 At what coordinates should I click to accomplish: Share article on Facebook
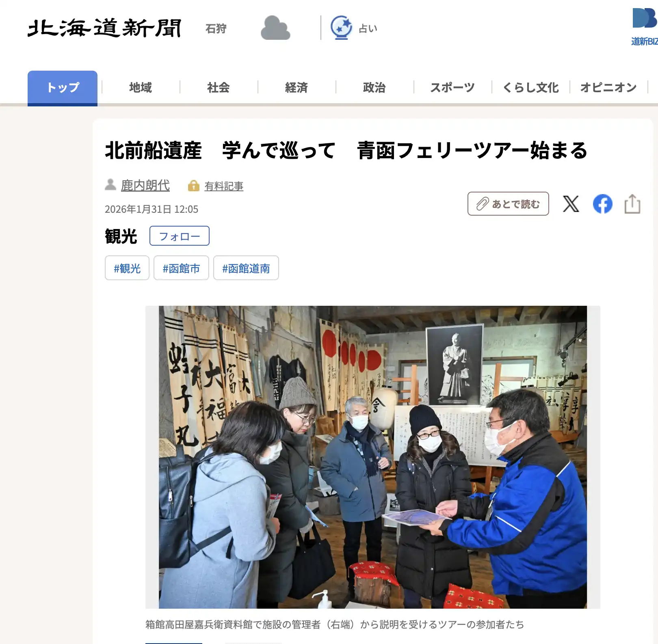point(602,204)
